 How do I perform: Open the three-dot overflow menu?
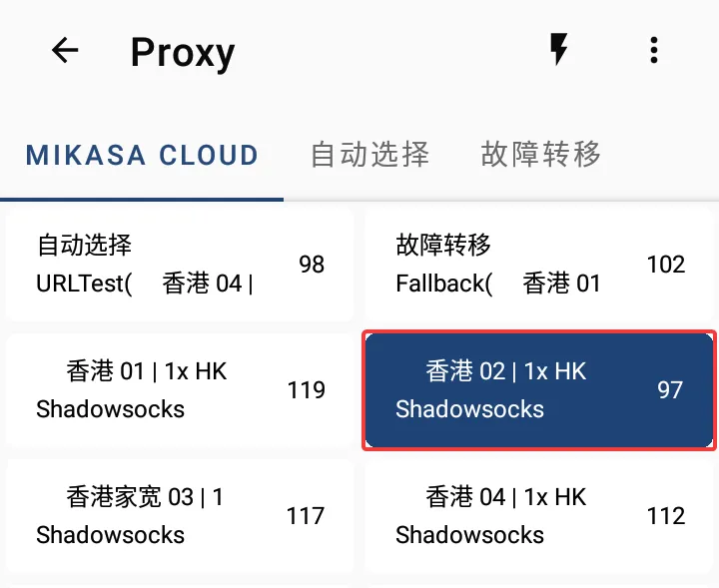tap(654, 50)
